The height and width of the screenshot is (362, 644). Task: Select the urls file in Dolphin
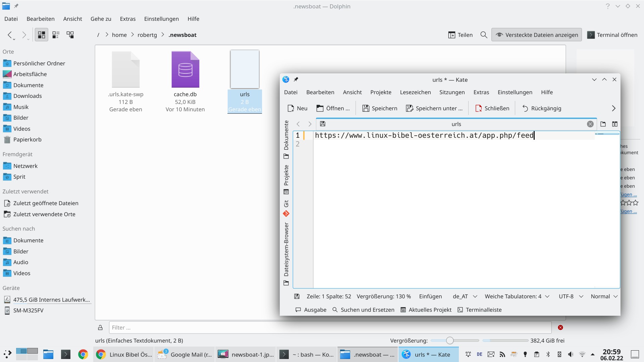tap(245, 81)
